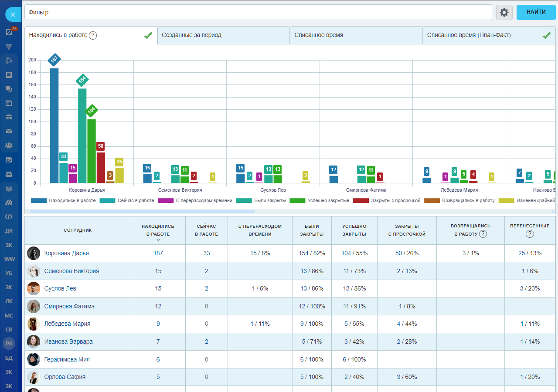
Task: Click the robot icon in sidebar
Action: click(9, 174)
